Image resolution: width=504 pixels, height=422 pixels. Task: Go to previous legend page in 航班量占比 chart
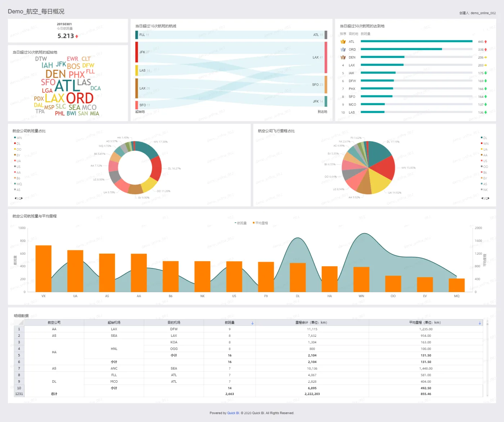[15, 198]
